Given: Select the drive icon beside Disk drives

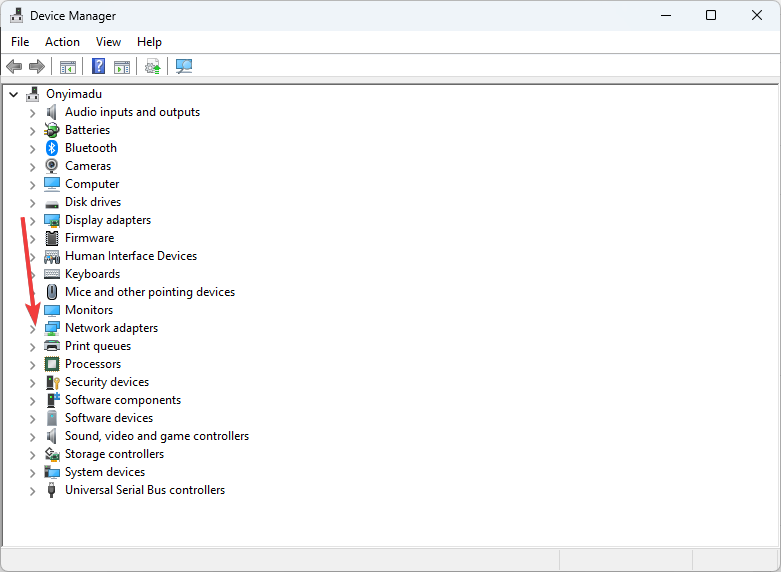Looking at the screenshot, I should 52,204.
